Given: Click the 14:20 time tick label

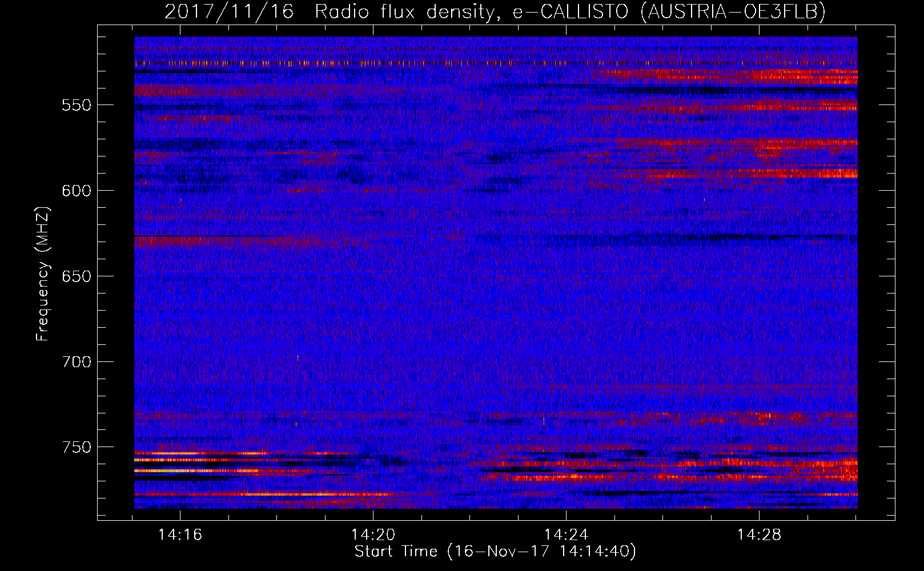Looking at the screenshot, I should (373, 535).
